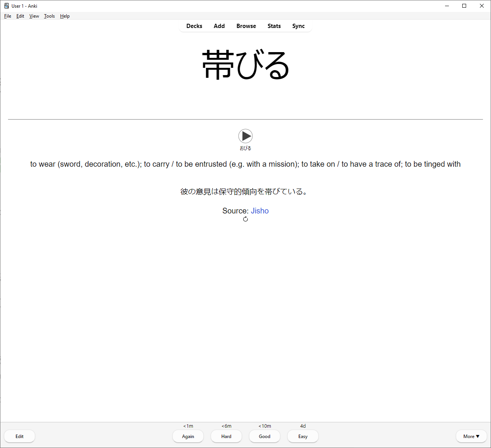
Task: Open the Tools menu
Action: pyautogui.click(x=49, y=16)
